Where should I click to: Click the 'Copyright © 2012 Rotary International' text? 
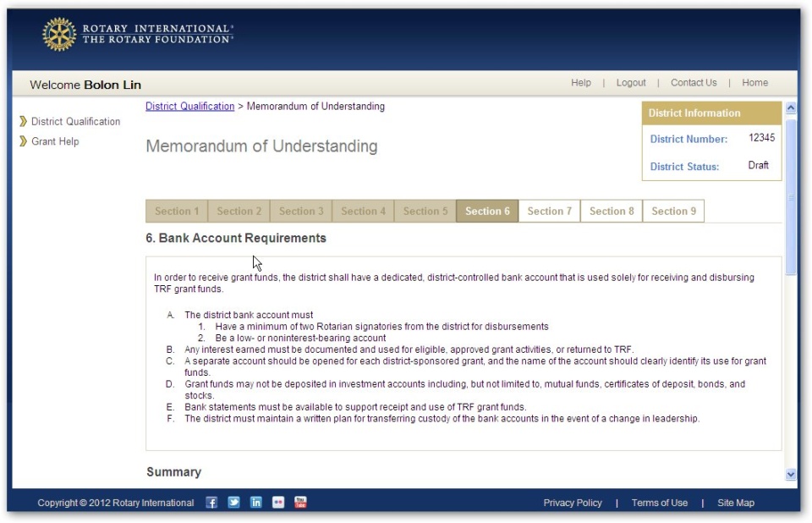(116, 503)
